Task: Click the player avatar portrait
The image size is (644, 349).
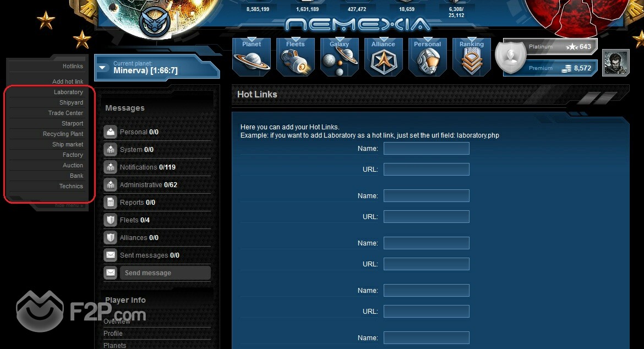Action: [616, 63]
